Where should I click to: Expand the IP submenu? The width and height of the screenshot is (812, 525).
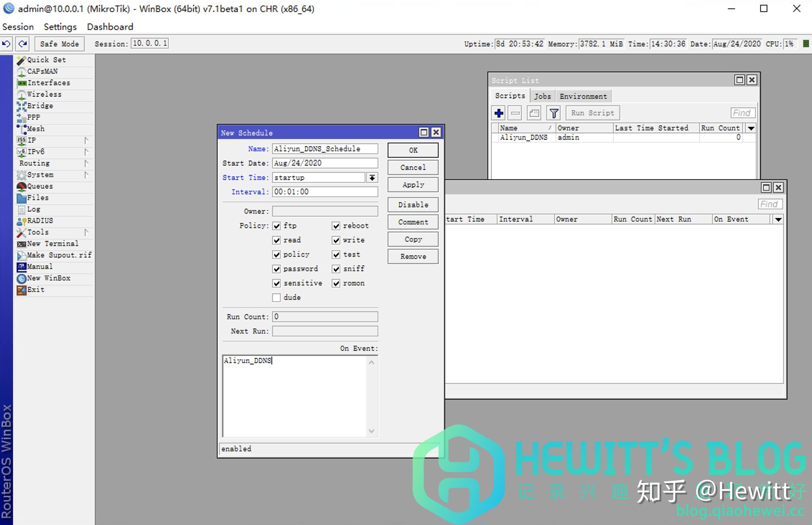(x=86, y=140)
